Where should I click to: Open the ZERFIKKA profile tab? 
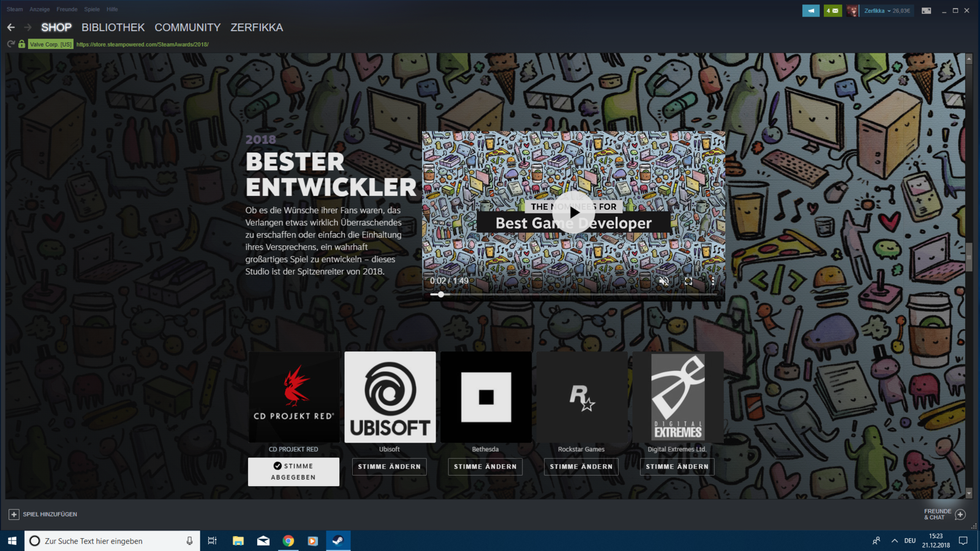[x=257, y=28]
